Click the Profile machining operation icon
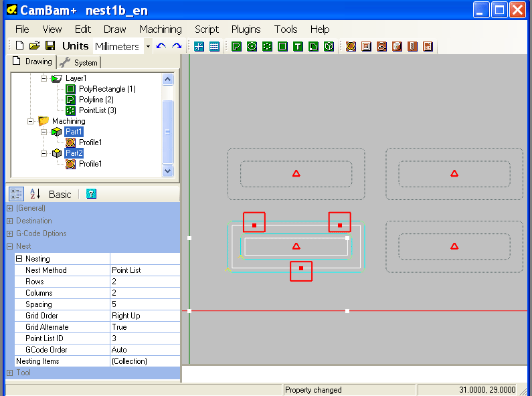532x396 pixels. (x=351, y=47)
